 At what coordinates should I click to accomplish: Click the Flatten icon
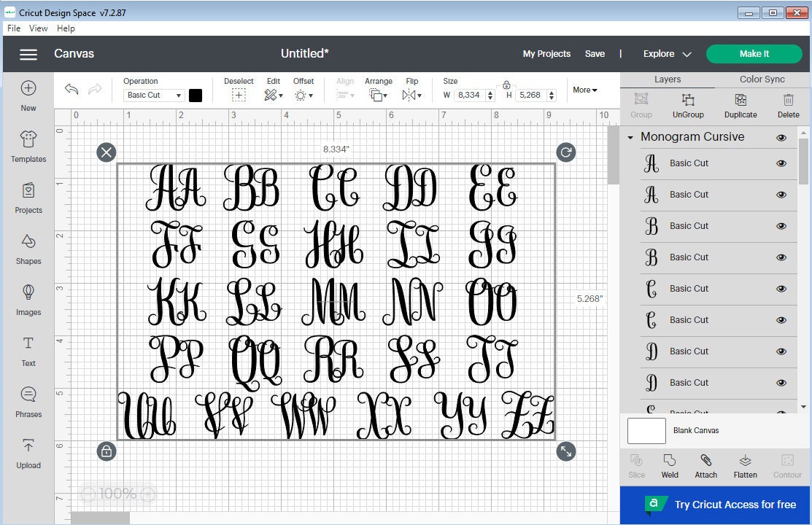(x=745, y=466)
